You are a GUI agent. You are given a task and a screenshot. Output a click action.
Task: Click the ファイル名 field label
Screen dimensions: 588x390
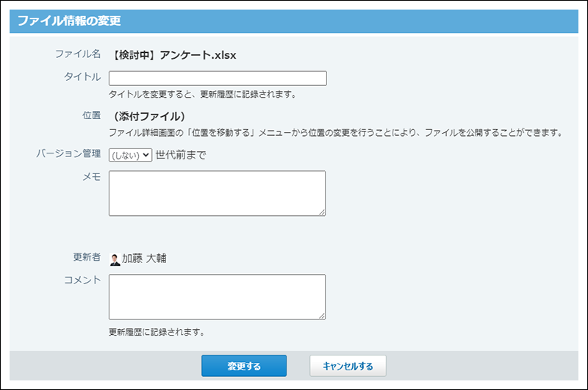(x=78, y=54)
